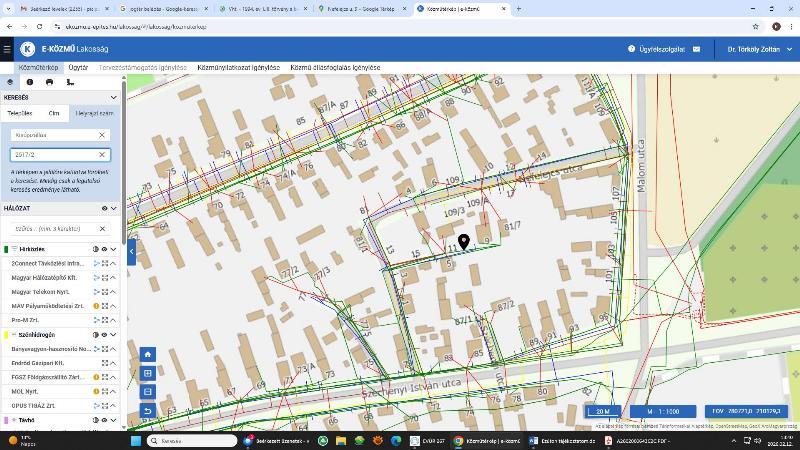Image resolution: width=800 pixels, height=450 pixels.
Task: Open the info panel icon in sidebar
Action: (x=29, y=82)
